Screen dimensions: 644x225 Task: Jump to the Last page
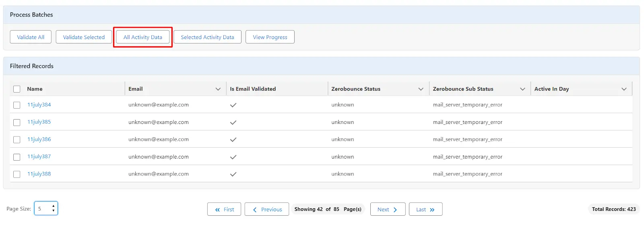click(425, 209)
